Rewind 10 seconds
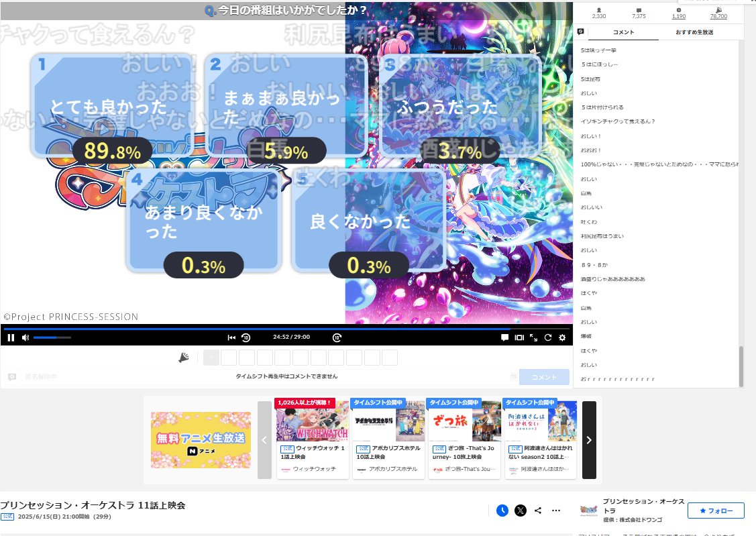This screenshot has height=536, width=756. pos(246,337)
